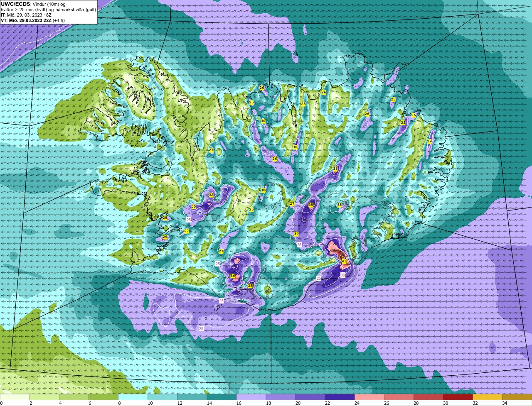Click the "(+4 h)" forecast offset text
Image resolution: width=532 pixels, height=406 pixels.
(x=59, y=20)
